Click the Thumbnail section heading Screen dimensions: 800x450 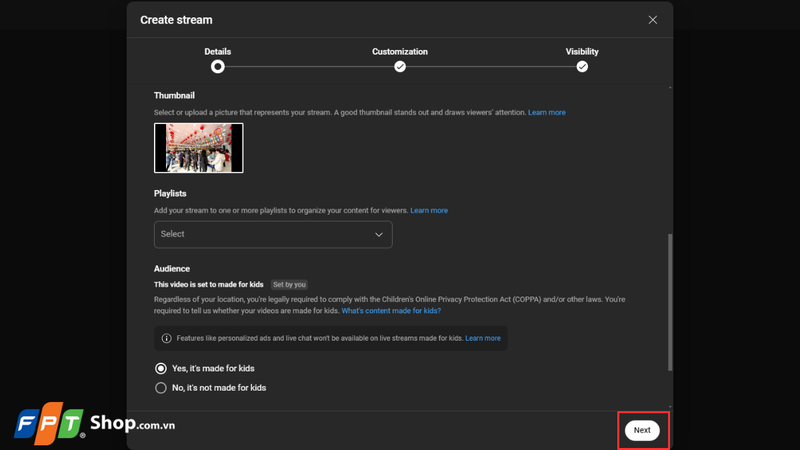click(174, 95)
